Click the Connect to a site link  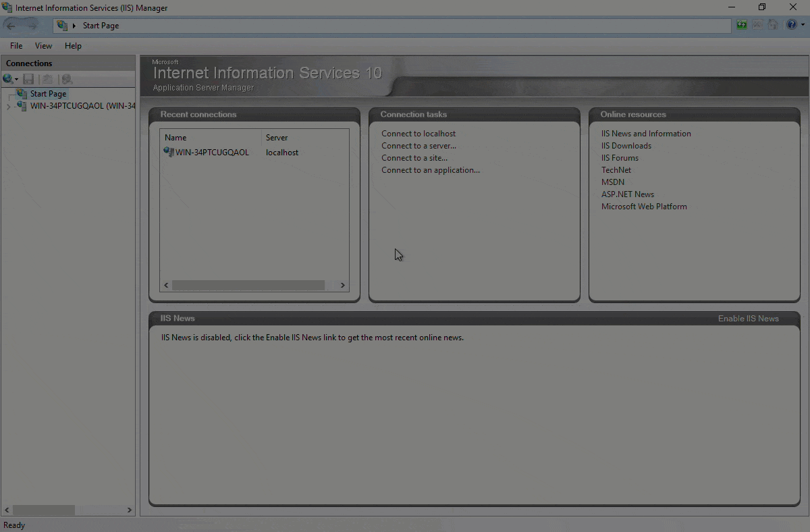point(414,158)
